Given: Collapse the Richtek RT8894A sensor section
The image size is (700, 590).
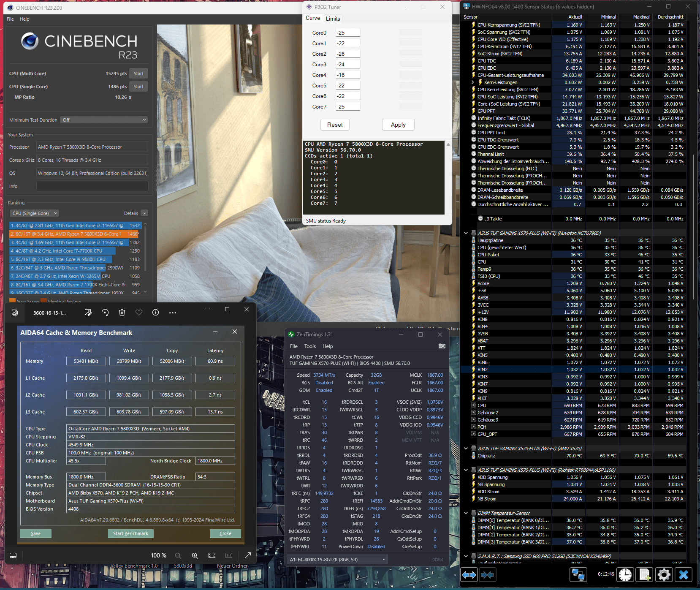Looking at the screenshot, I should pos(466,470).
